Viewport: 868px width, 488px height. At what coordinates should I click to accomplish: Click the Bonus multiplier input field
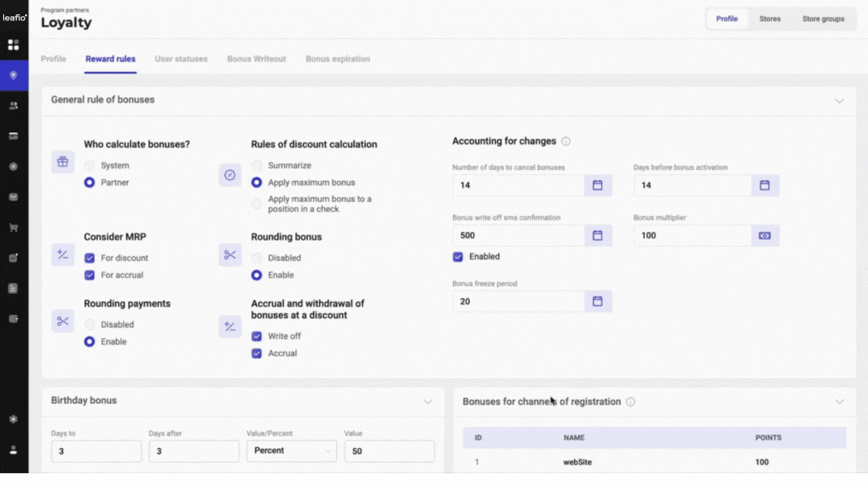click(x=692, y=235)
